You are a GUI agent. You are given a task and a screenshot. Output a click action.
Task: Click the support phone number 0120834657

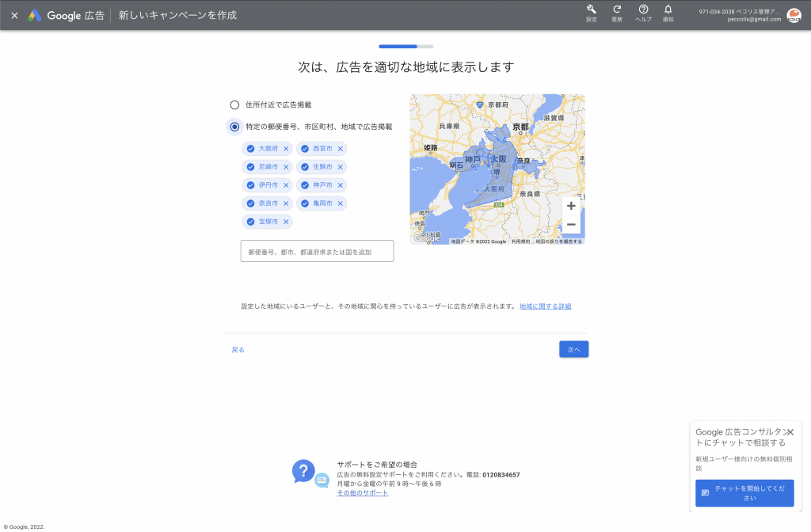(501, 475)
